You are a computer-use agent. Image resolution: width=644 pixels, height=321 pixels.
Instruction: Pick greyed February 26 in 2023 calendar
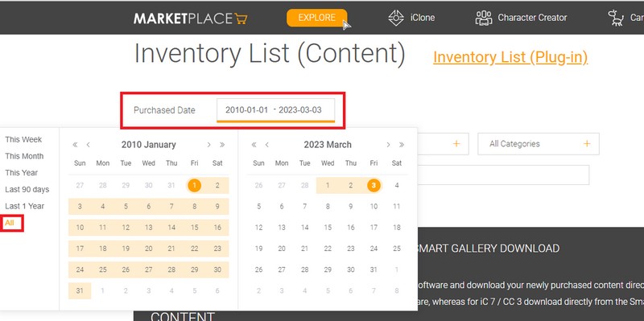[x=258, y=186]
